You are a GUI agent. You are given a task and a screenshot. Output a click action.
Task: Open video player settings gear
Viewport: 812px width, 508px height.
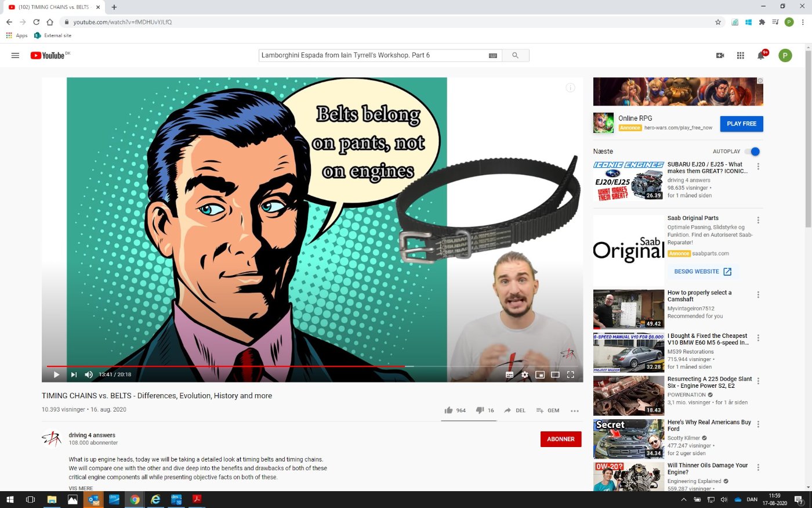(x=525, y=374)
